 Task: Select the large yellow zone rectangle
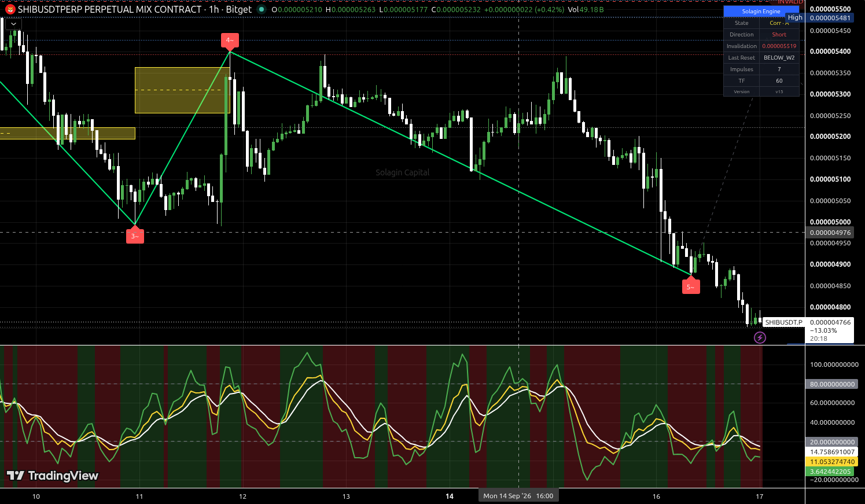tap(182, 90)
